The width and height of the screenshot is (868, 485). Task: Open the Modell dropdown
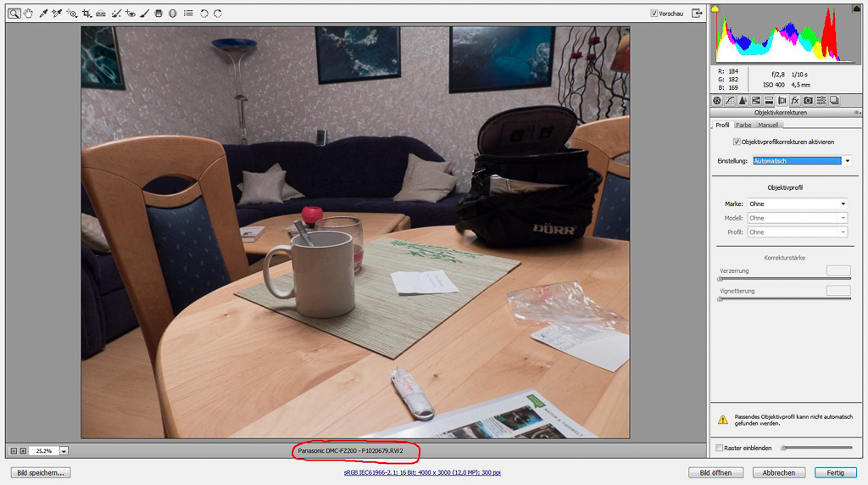click(x=797, y=218)
